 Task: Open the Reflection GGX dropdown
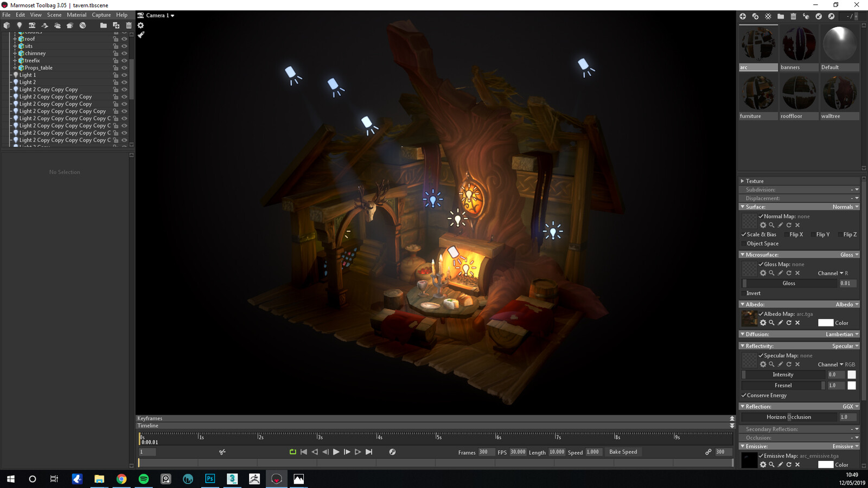(x=850, y=407)
